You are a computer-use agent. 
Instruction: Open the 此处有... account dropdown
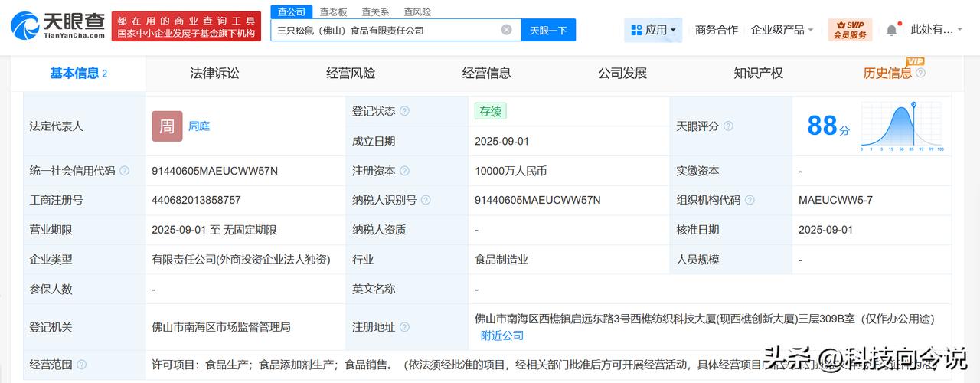pyautogui.click(x=937, y=30)
